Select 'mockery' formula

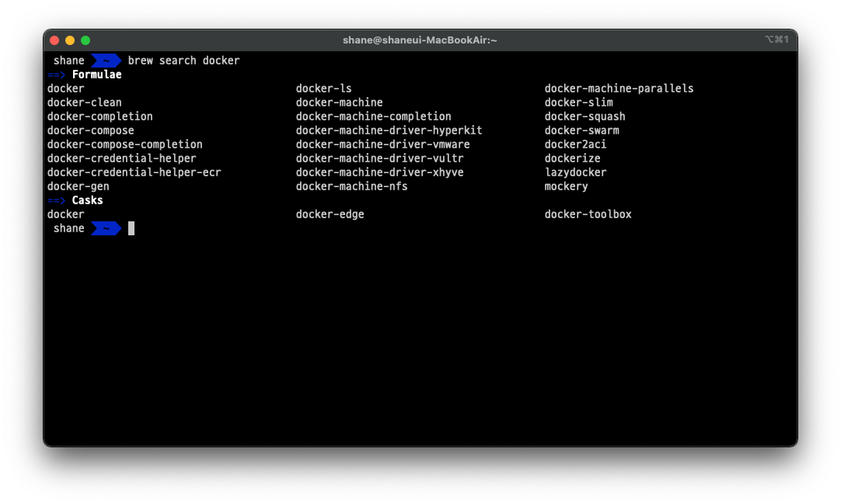pyautogui.click(x=567, y=186)
